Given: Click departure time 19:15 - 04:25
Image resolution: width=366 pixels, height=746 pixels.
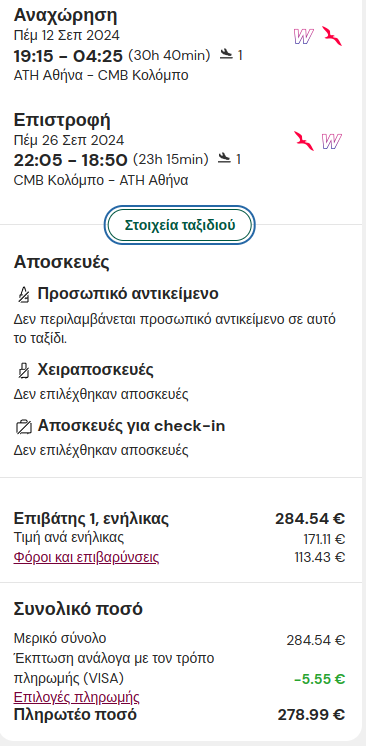Looking at the screenshot, I should click(68, 56).
